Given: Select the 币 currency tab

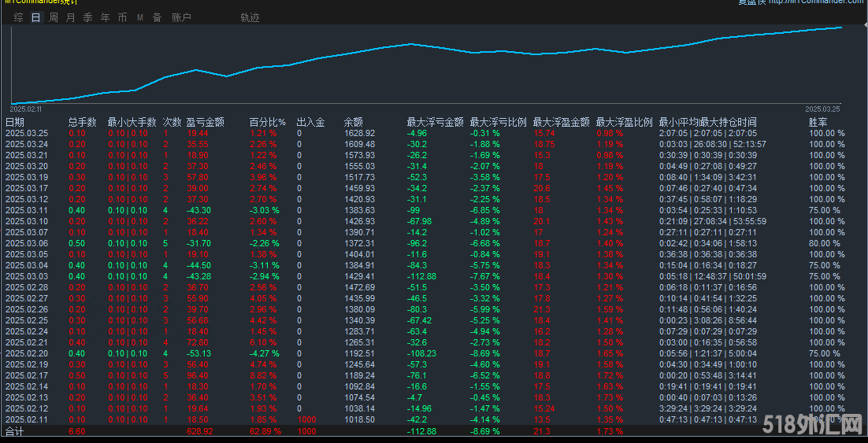Looking at the screenshot, I should tap(122, 17).
